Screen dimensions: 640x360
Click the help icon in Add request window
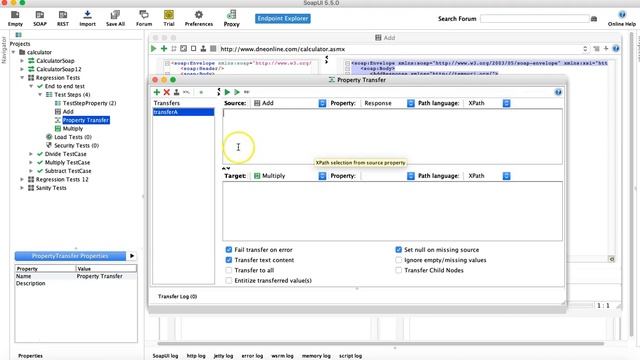(x=616, y=49)
